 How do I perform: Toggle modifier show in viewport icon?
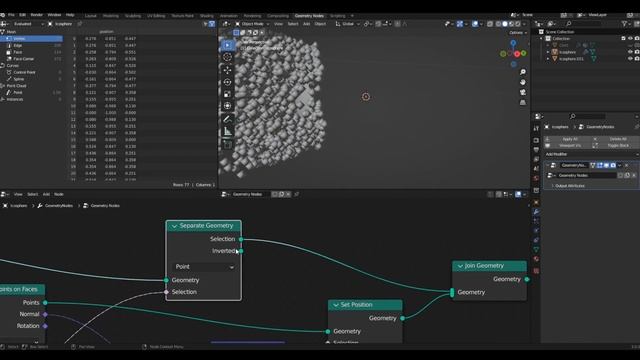tap(607, 165)
